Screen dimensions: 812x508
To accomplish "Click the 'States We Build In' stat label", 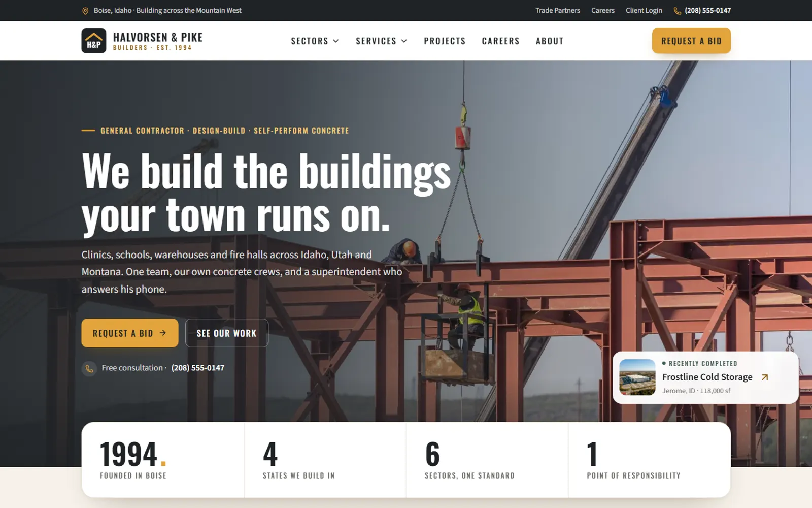I will tap(299, 475).
